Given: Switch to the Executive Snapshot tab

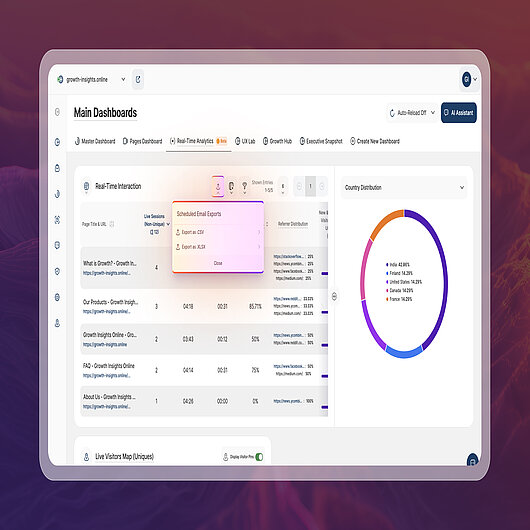Looking at the screenshot, I should tap(321, 141).
